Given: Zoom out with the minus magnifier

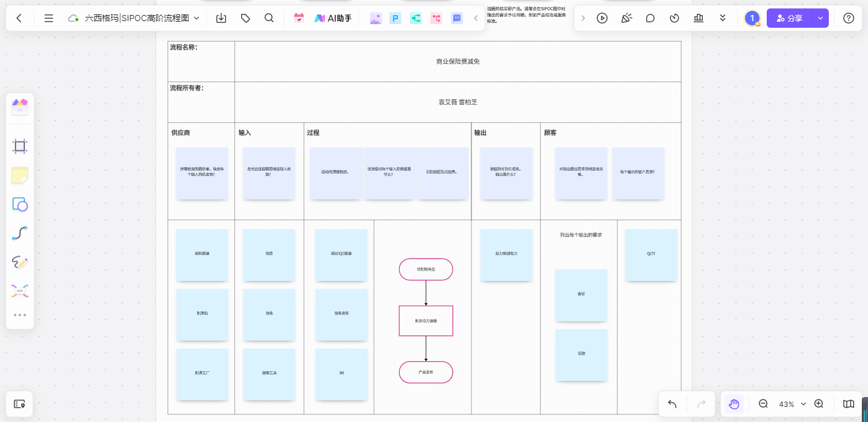Looking at the screenshot, I should 763,404.
